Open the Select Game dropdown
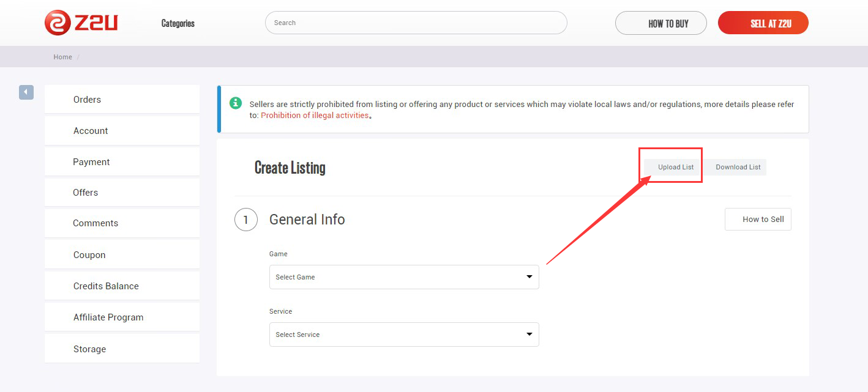 (404, 277)
